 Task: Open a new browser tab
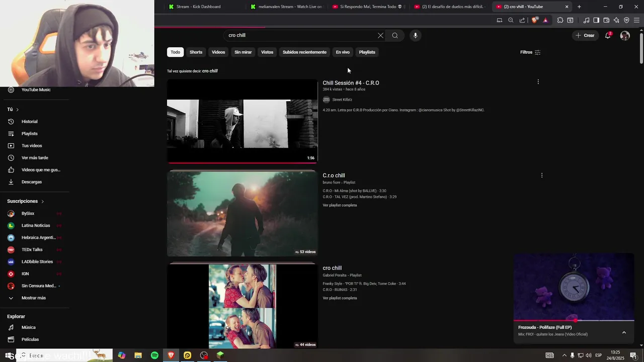click(x=579, y=7)
